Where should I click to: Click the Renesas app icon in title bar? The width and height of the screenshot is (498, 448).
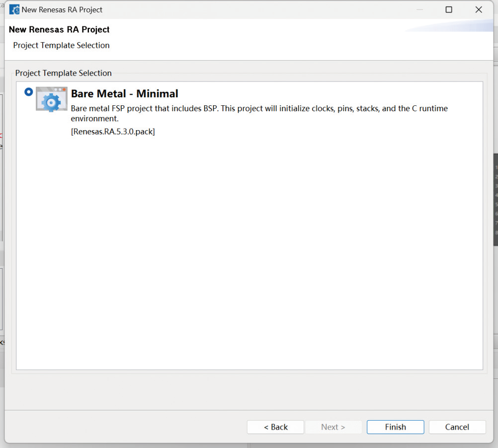coord(14,9)
